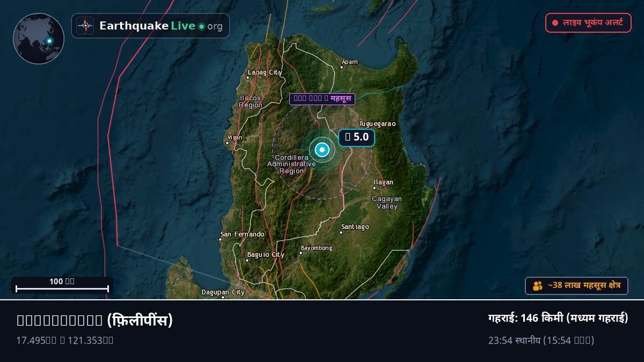
Task: Click the Cordillera Administrative Region label
Action: (x=291, y=164)
